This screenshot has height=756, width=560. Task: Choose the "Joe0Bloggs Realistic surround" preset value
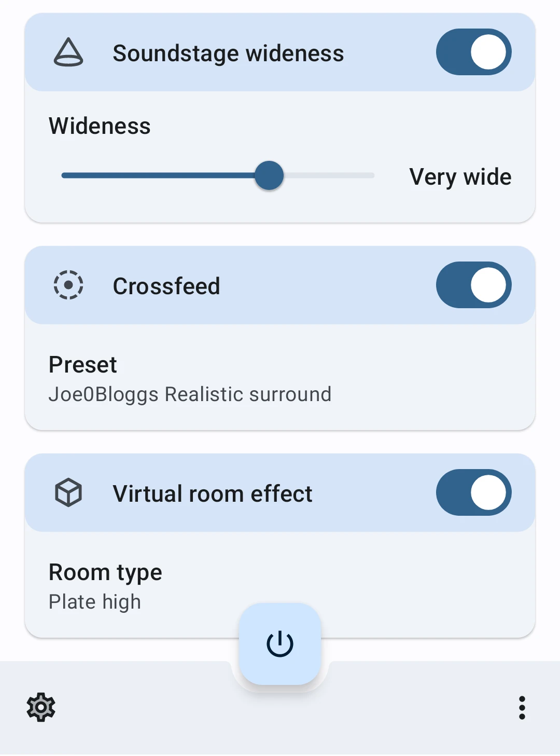tap(190, 394)
